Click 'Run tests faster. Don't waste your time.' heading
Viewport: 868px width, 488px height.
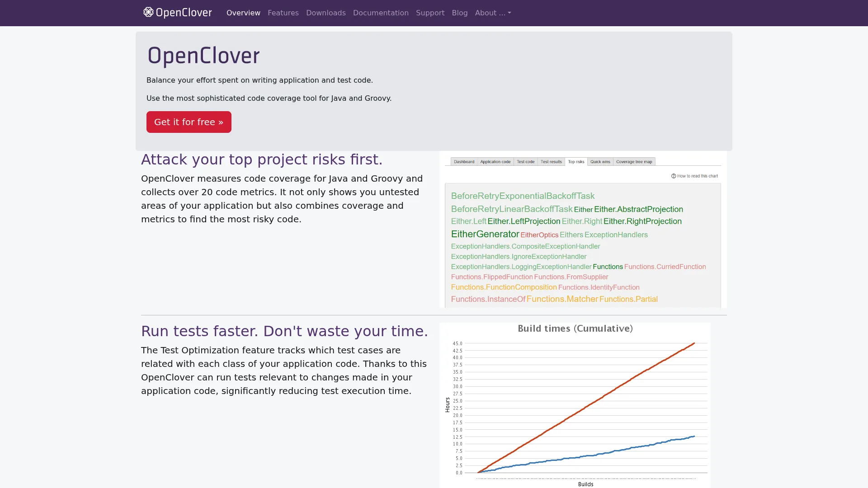pos(284,331)
